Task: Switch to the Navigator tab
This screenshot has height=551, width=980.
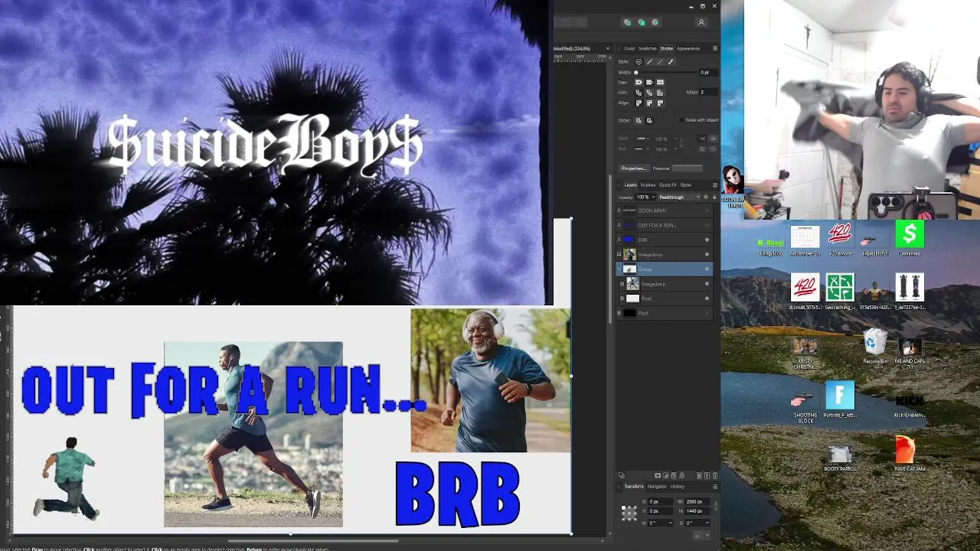Action: coord(657,487)
